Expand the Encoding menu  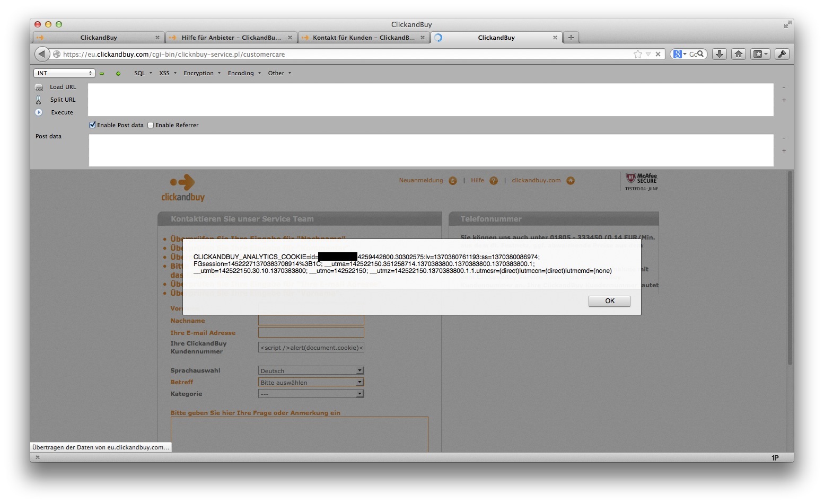tap(244, 73)
